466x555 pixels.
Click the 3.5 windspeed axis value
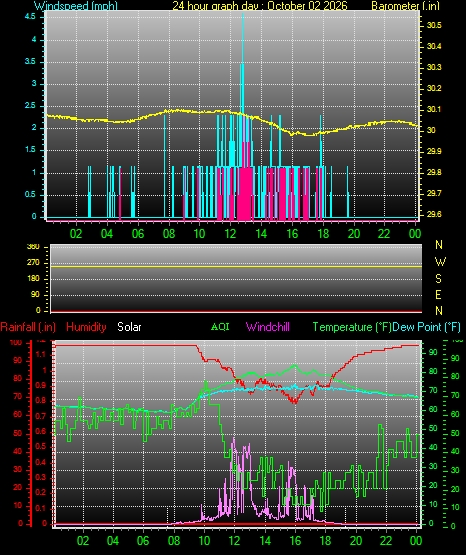click(x=30, y=62)
